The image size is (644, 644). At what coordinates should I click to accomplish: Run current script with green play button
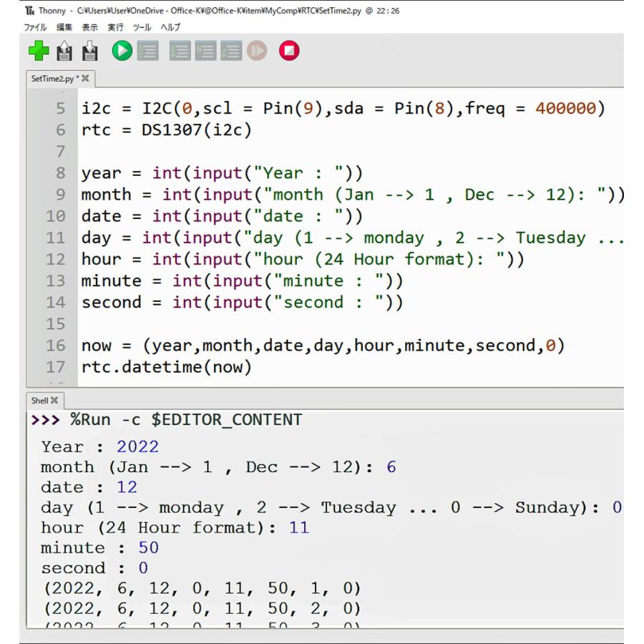pos(122,52)
